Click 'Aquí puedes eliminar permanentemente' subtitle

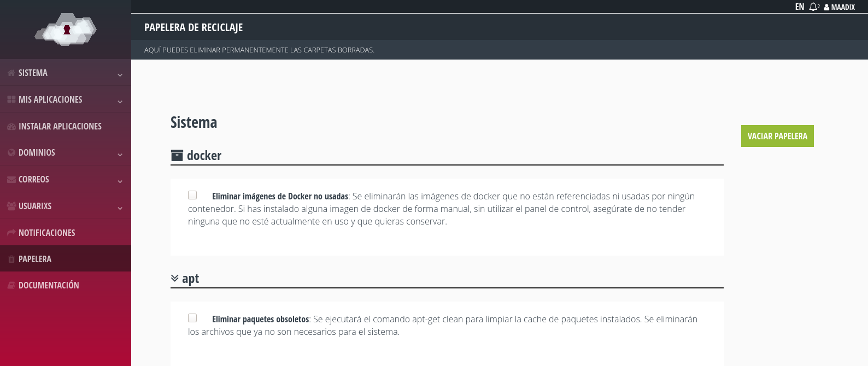point(259,50)
